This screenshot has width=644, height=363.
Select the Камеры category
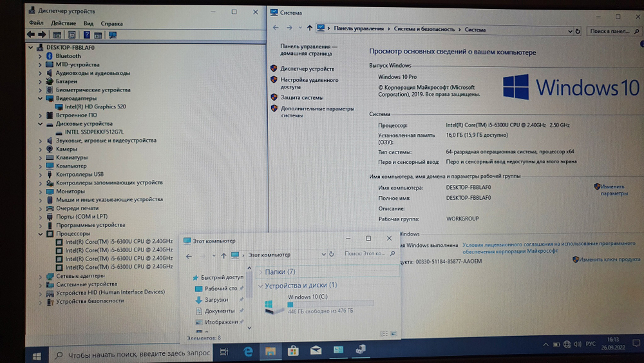point(66,149)
